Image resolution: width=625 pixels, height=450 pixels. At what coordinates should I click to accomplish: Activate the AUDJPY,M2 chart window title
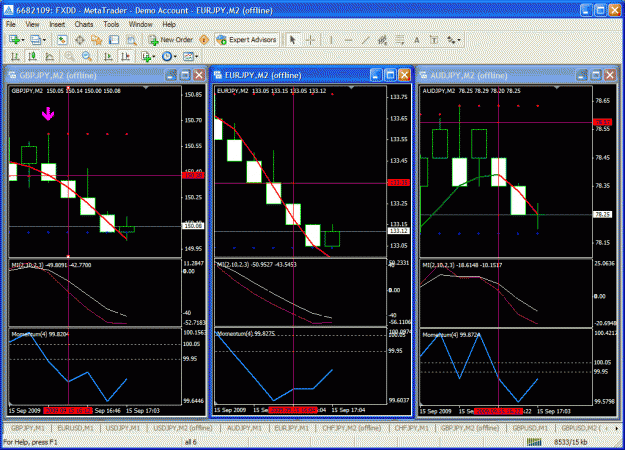click(x=469, y=75)
